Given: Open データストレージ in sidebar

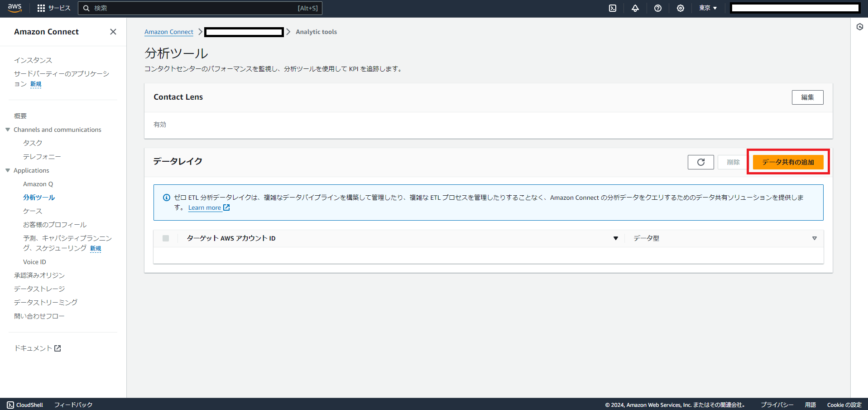Looking at the screenshot, I should click(x=39, y=289).
